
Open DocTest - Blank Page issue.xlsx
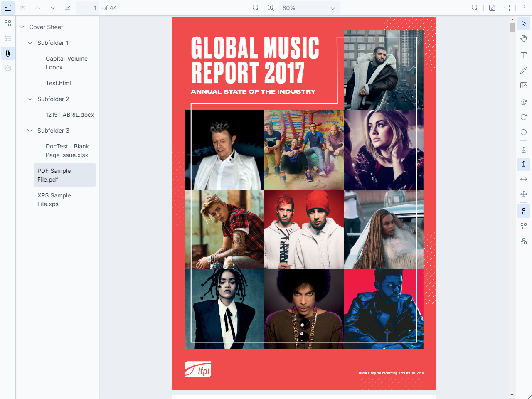[x=67, y=151]
